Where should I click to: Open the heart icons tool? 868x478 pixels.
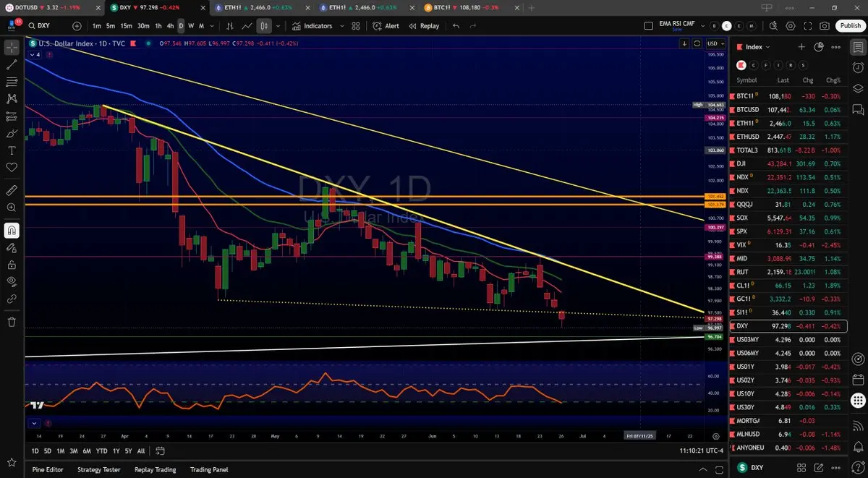click(x=12, y=168)
